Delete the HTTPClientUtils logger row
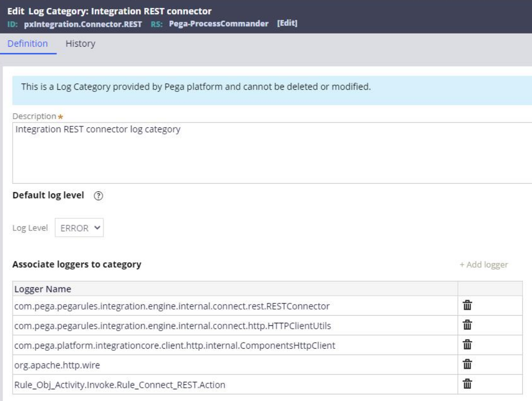 tap(467, 325)
